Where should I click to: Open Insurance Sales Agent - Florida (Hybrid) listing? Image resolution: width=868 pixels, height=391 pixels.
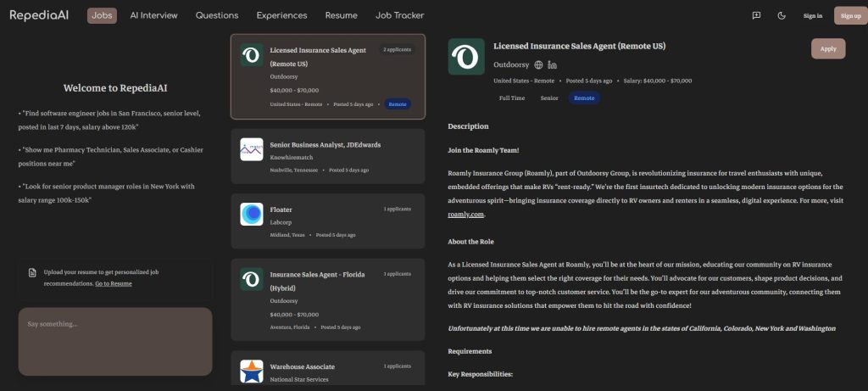328,299
